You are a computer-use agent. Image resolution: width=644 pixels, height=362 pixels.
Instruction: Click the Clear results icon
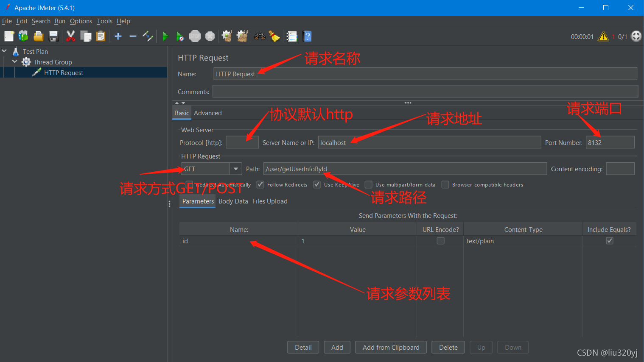point(227,36)
